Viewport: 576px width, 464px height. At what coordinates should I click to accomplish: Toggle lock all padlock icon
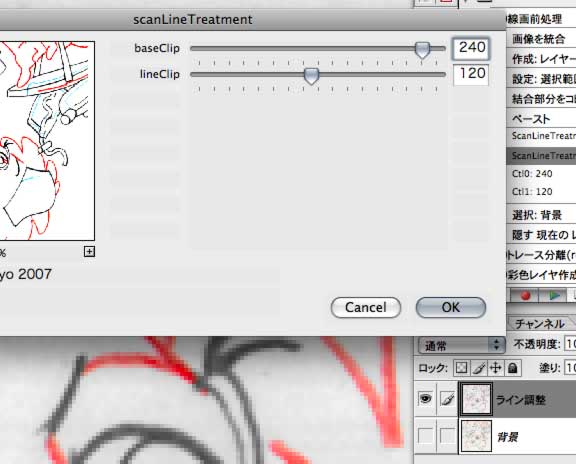(513, 368)
